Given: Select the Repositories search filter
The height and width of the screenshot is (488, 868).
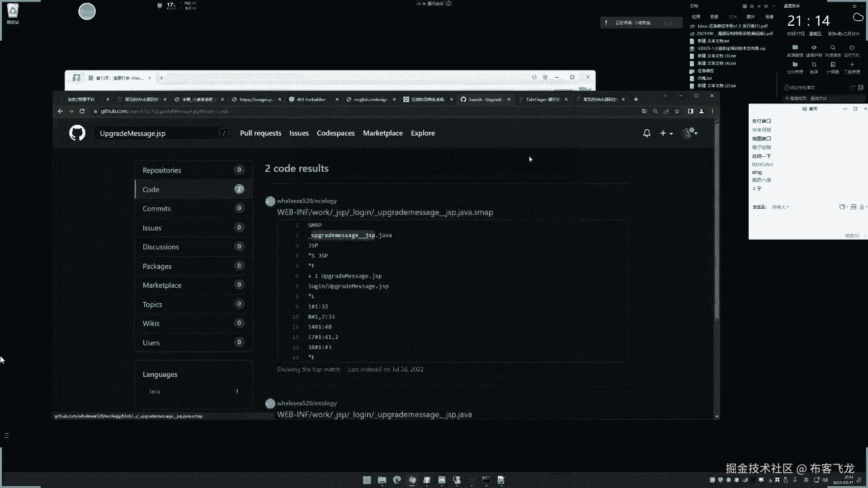Looking at the screenshot, I should coord(161,170).
